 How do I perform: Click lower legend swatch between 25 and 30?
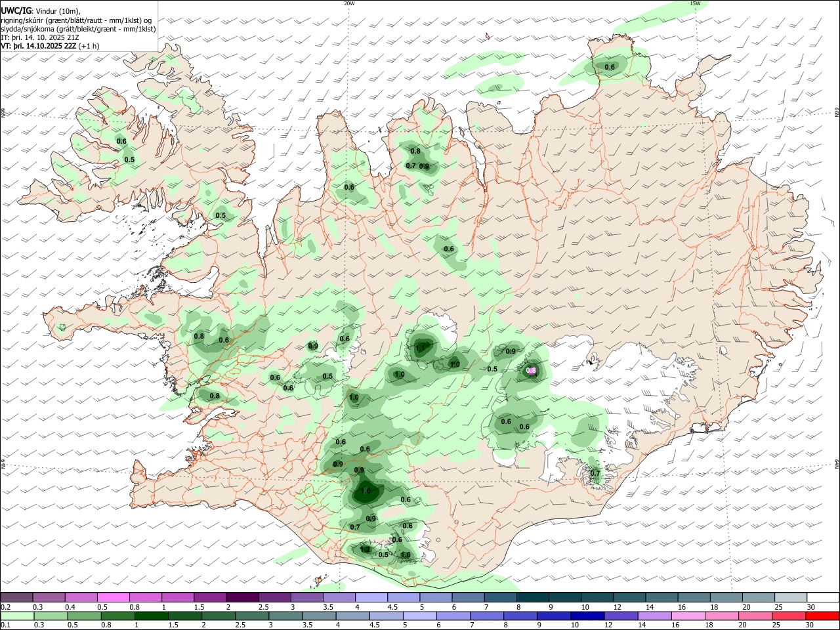[789, 616]
